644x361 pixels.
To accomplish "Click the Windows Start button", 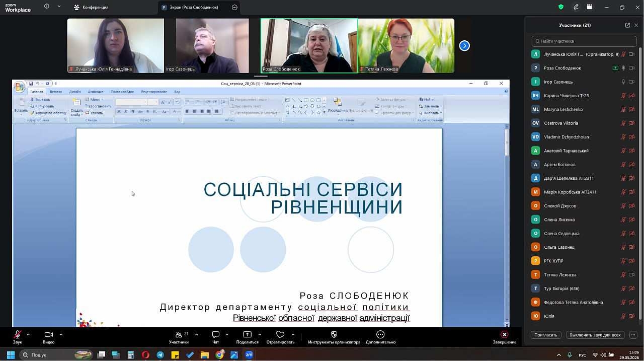I will pos(11,355).
